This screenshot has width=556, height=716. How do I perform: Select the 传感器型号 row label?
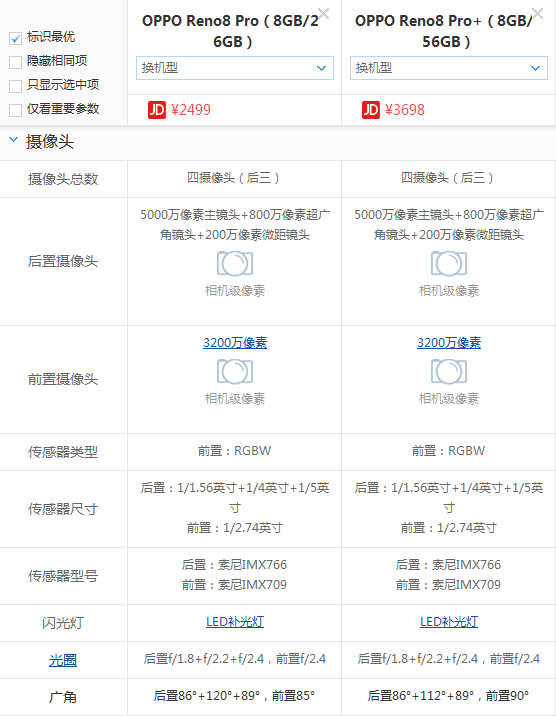(x=63, y=576)
